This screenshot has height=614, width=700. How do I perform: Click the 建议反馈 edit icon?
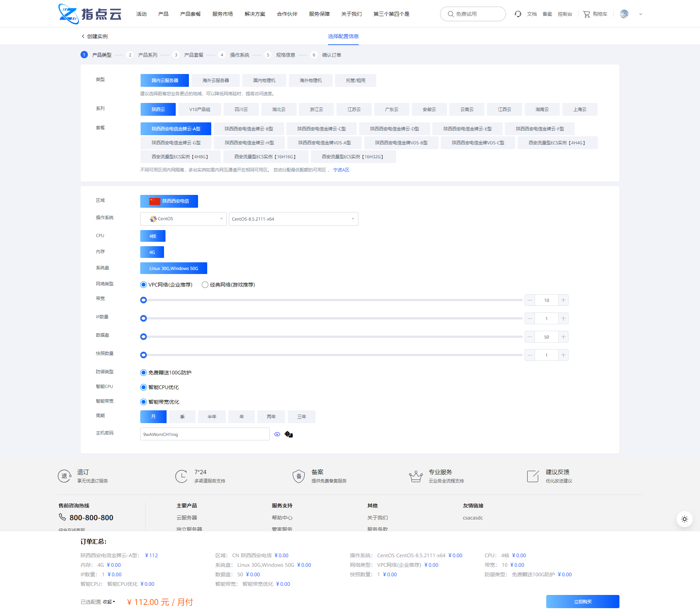pos(533,476)
